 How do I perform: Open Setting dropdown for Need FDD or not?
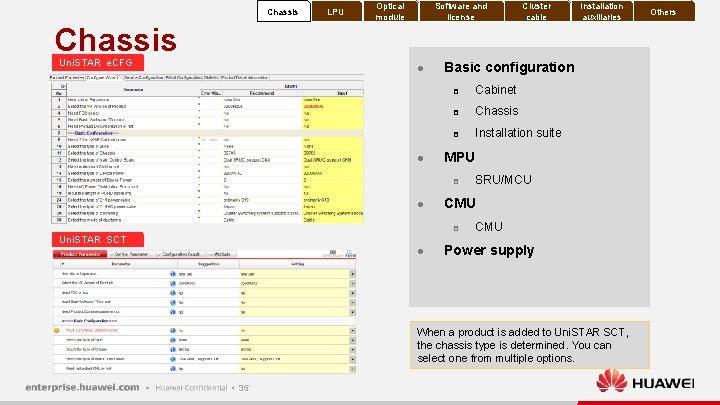pos(353,293)
